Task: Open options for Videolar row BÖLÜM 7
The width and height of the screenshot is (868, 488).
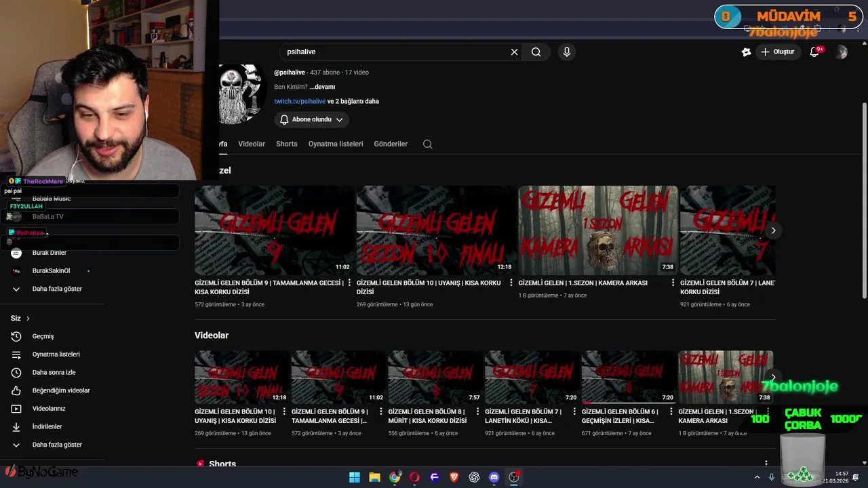Action: pyautogui.click(x=574, y=411)
